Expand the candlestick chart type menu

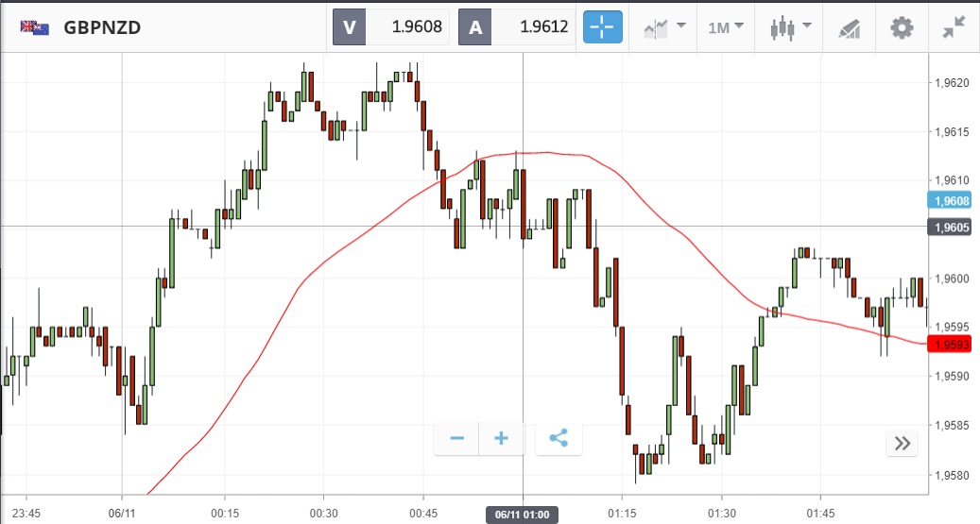(x=790, y=26)
